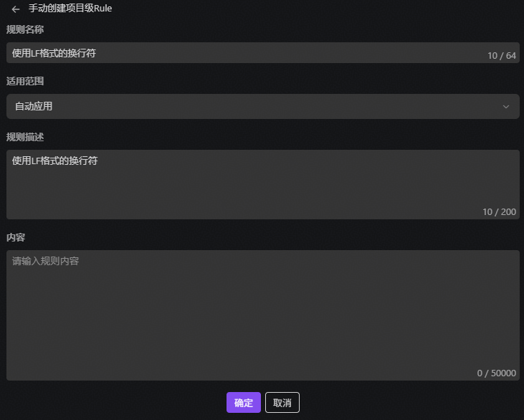Expand the chevron arrow in the 自动应用 selector
Viewport: 524px width, 420px height.
pyautogui.click(x=506, y=107)
